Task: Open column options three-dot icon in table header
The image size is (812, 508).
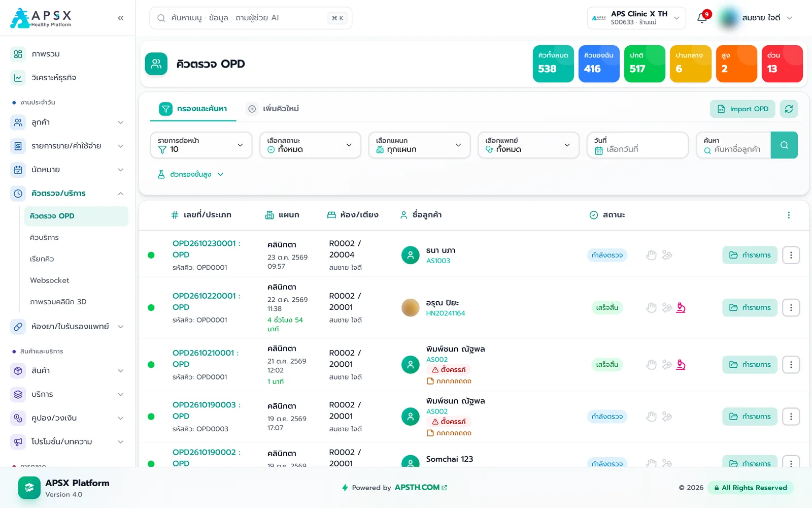Action: point(789,215)
